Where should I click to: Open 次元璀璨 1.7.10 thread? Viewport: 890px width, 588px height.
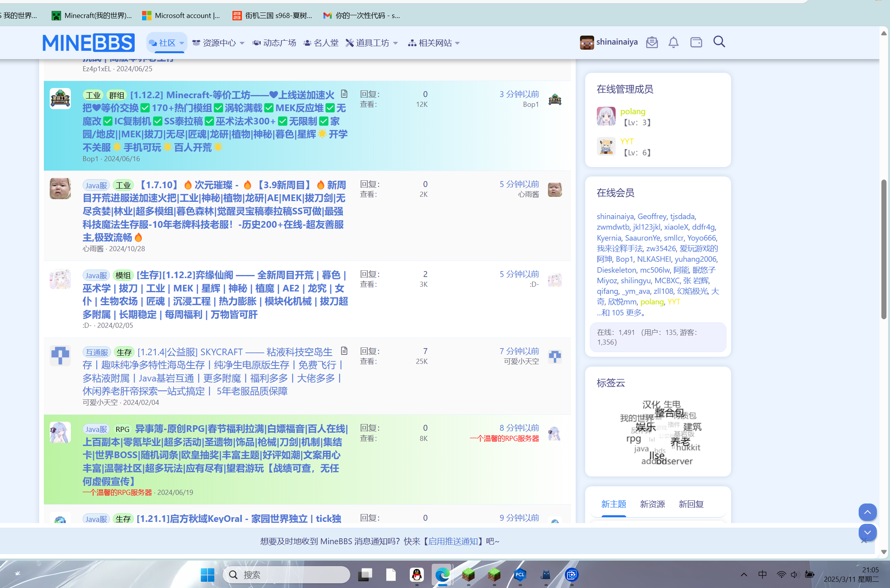214,211
